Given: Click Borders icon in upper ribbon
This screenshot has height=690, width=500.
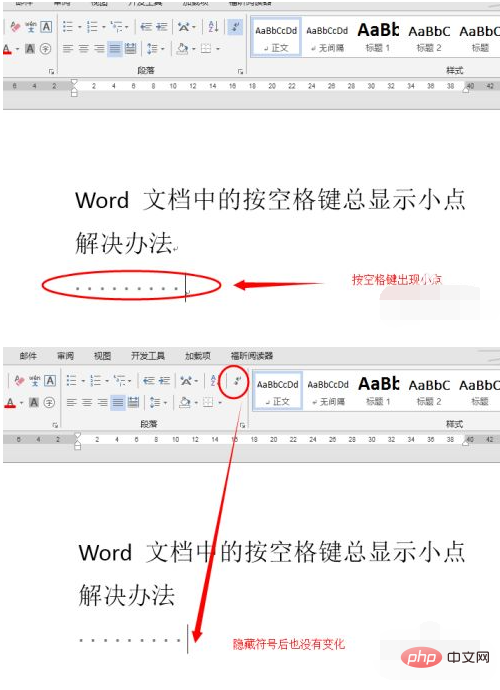Looking at the screenshot, I should [206, 48].
